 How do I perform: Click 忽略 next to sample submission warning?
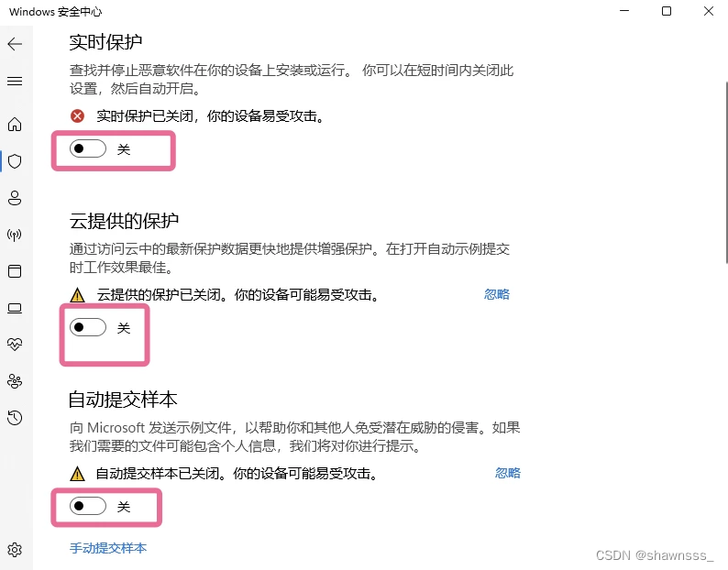coord(507,473)
